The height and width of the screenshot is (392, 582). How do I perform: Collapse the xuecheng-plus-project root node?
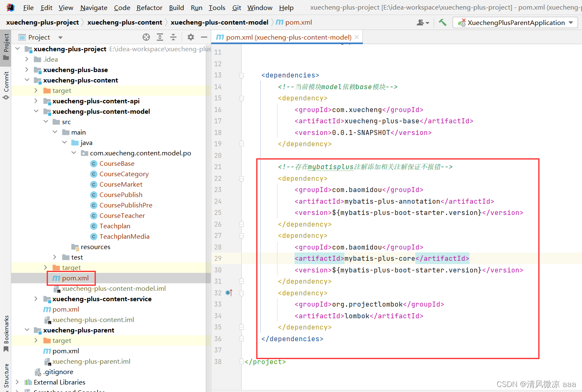point(17,49)
